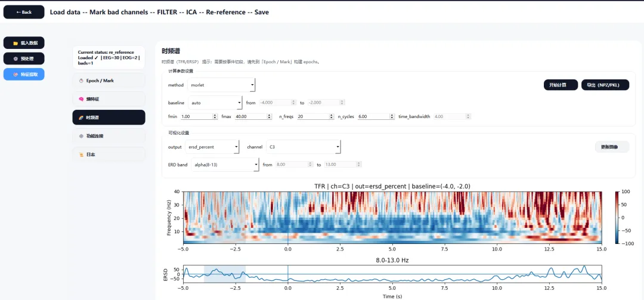Click the clock icon beside Epoch / Mark
Viewport: 644px width, 300px height.
81,81
